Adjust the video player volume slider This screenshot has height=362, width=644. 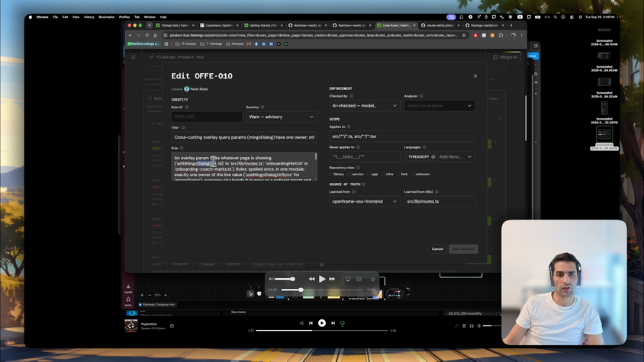(x=285, y=279)
